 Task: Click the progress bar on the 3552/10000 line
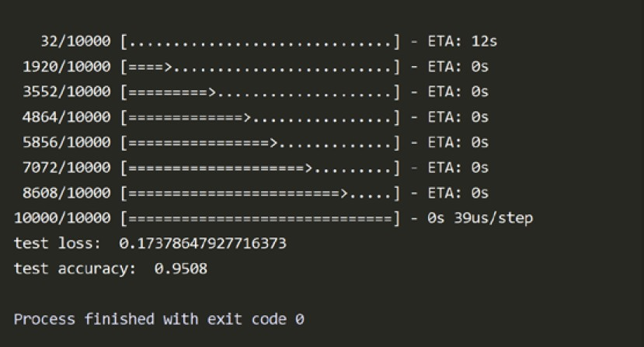[260, 92]
